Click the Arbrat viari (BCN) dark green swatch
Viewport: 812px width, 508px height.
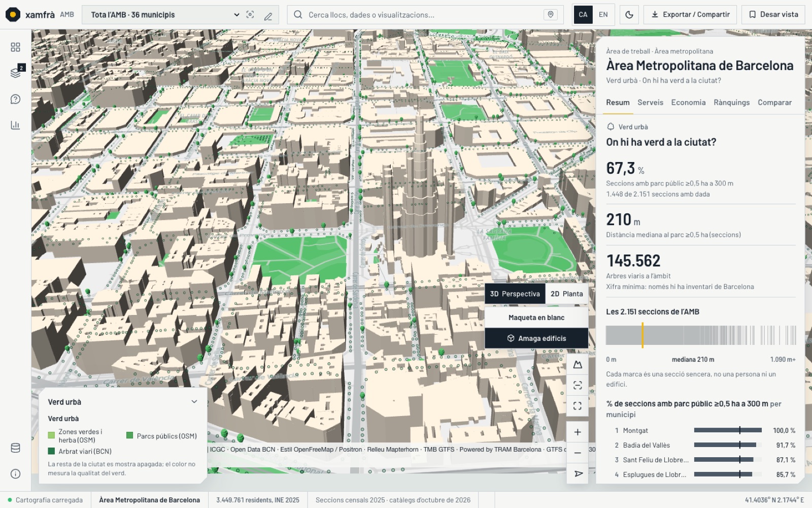pos(51,451)
